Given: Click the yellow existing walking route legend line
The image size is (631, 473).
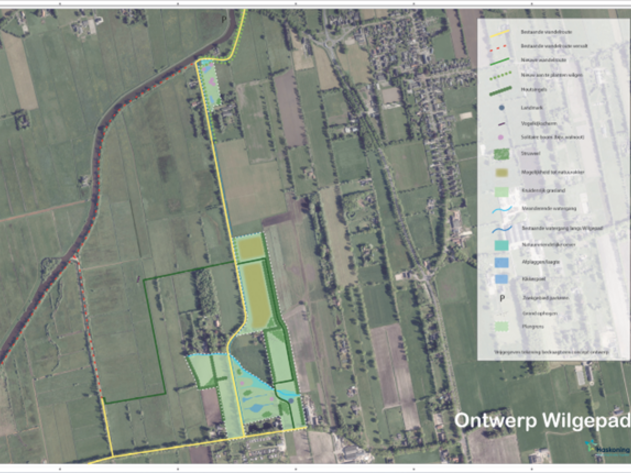Looking at the screenshot, I should pyautogui.click(x=500, y=33).
